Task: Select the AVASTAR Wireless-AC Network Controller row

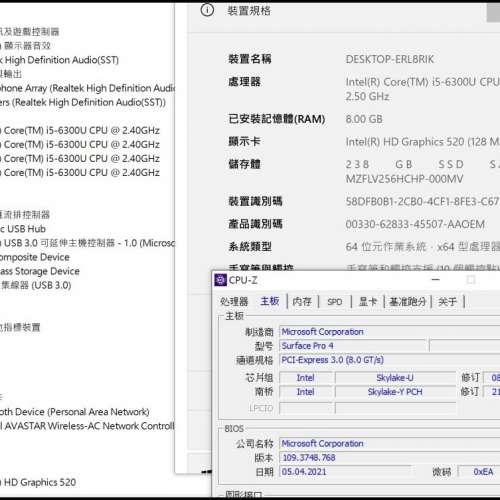Action: [87, 426]
